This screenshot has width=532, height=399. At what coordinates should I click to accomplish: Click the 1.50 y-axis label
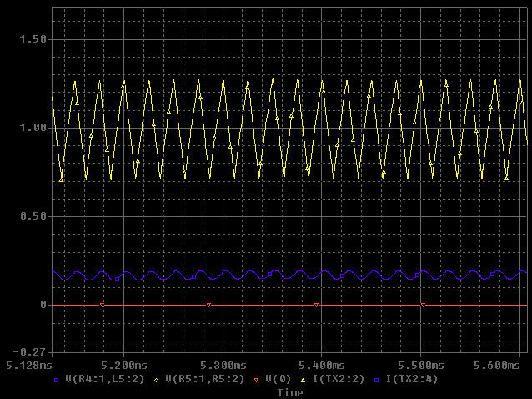tap(33, 39)
